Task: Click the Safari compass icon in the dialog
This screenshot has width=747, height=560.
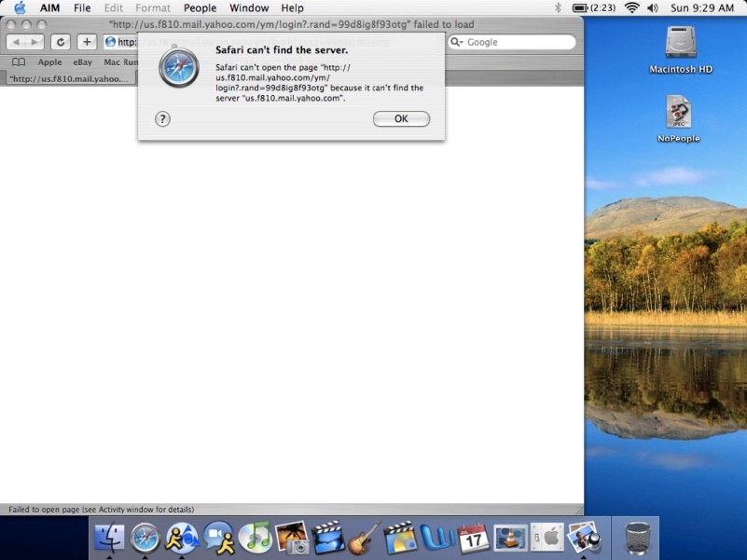Action: tap(179, 67)
